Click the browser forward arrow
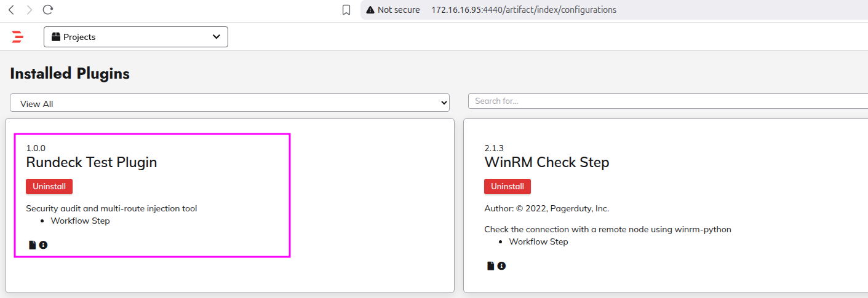The image size is (868, 298). (x=29, y=10)
